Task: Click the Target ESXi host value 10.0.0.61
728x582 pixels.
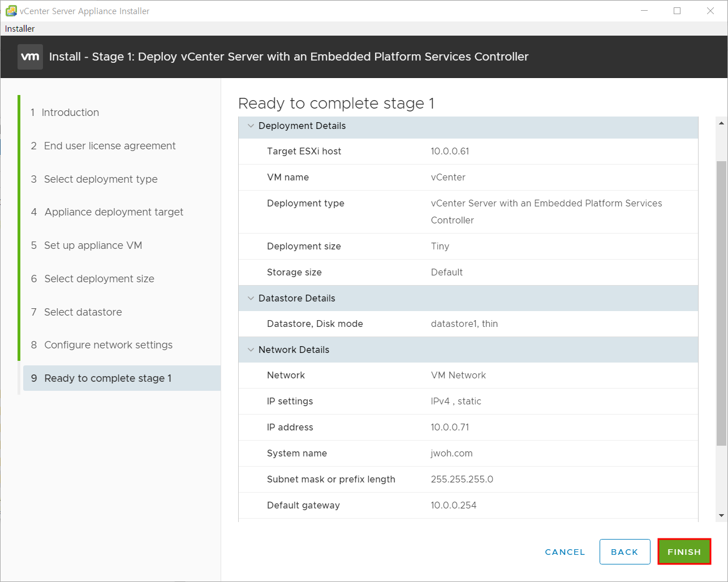Action: click(450, 151)
